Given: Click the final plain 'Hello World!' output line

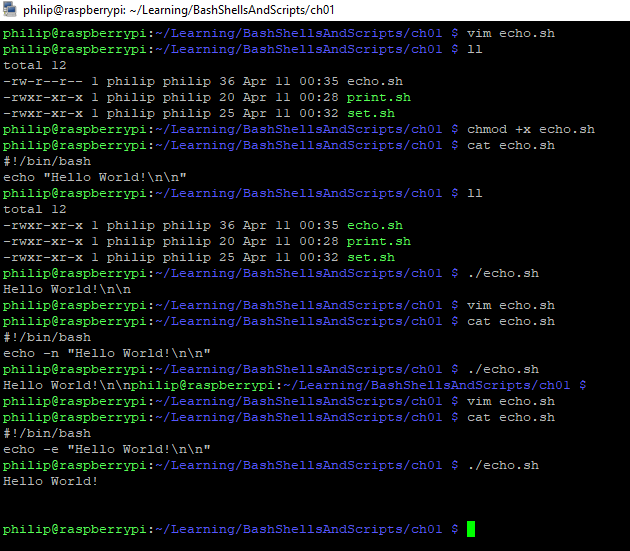Looking at the screenshot, I should pos(50,481).
